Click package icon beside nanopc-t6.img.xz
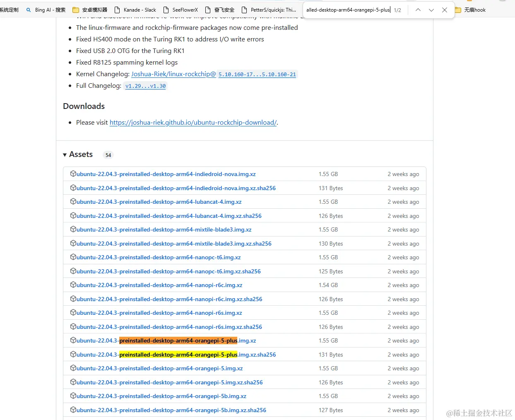This screenshot has width=515, height=420. pos(73,257)
